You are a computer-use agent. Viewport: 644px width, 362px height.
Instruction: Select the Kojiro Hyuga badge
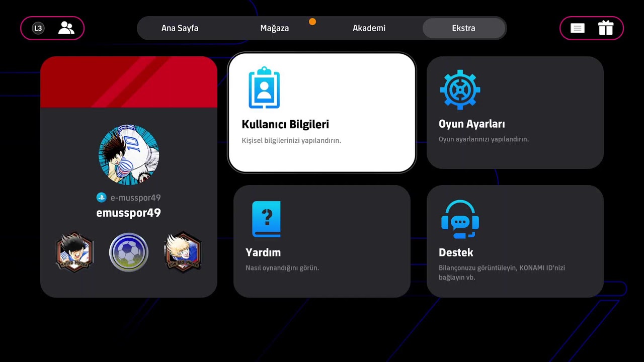74,252
